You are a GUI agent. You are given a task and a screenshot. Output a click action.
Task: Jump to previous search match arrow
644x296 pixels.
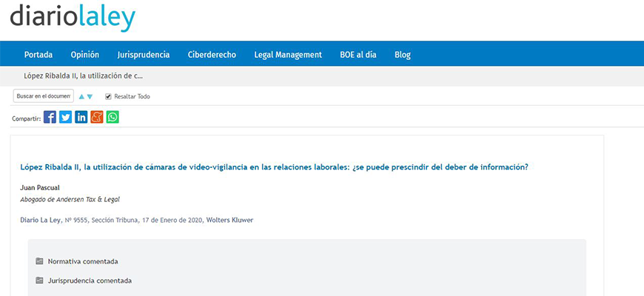coord(81,96)
